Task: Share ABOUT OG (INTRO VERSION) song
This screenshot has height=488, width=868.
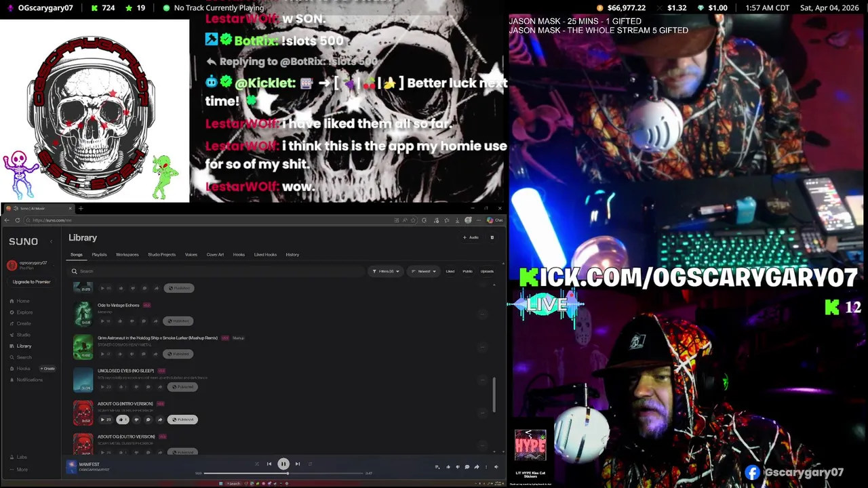Action: [159, 420]
